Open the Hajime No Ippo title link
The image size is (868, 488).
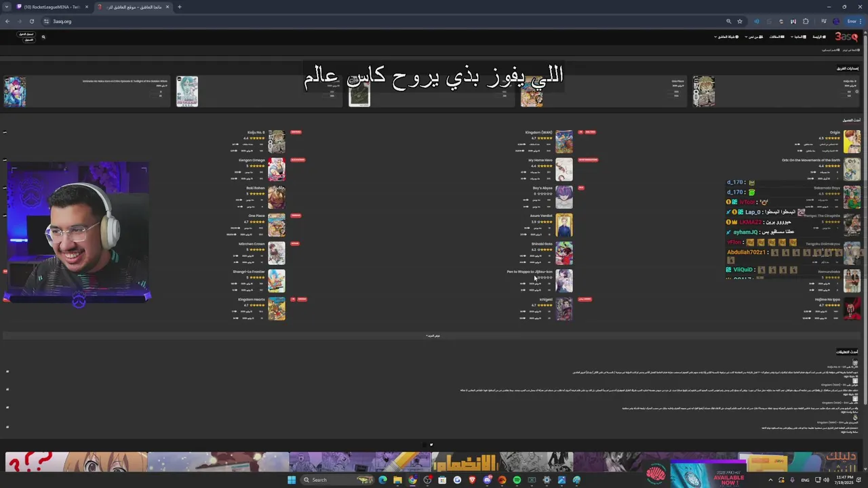pyautogui.click(x=828, y=299)
